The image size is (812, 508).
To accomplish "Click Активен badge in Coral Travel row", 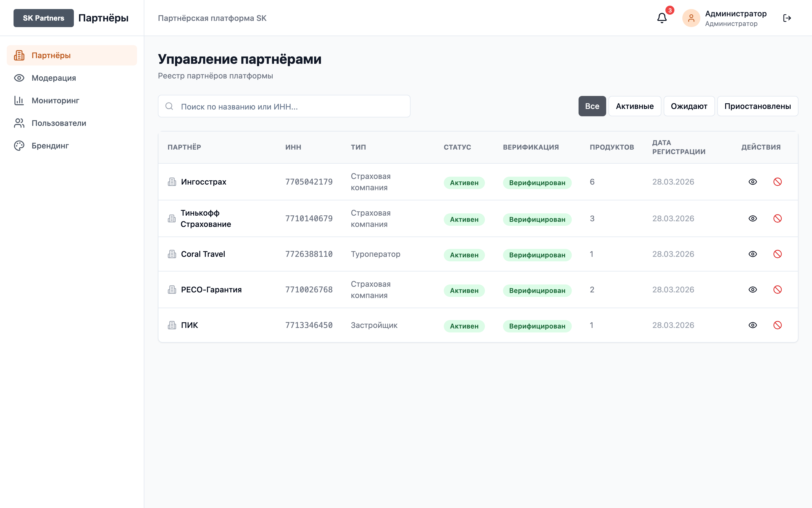I will (x=464, y=255).
